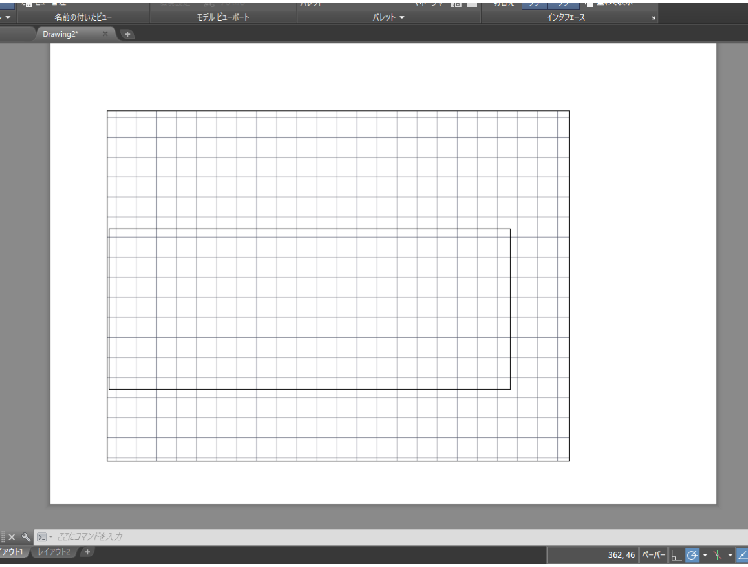Screen dimensions: 748x567
Task: Expand the leftmost ribbon panel dropdown arrow
Action: point(8,18)
